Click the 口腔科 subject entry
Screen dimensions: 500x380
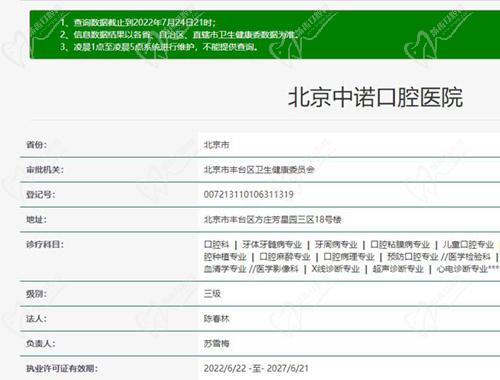point(216,245)
